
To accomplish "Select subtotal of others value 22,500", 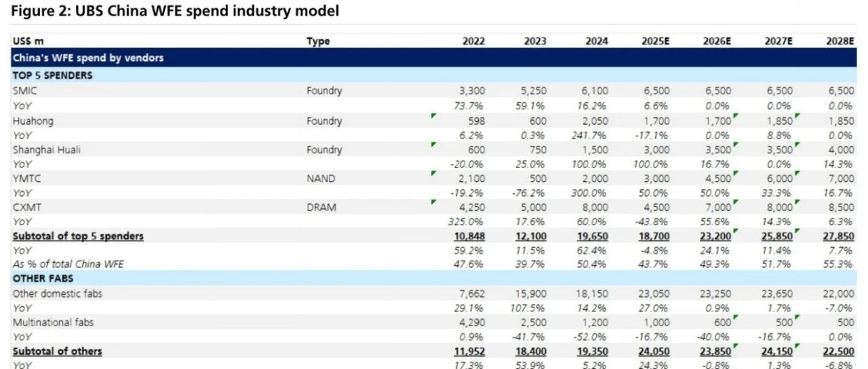I will [x=839, y=351].
